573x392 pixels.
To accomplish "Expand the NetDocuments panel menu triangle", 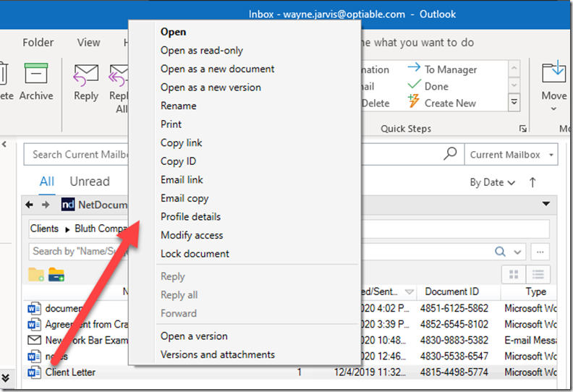I will point(546,204).
